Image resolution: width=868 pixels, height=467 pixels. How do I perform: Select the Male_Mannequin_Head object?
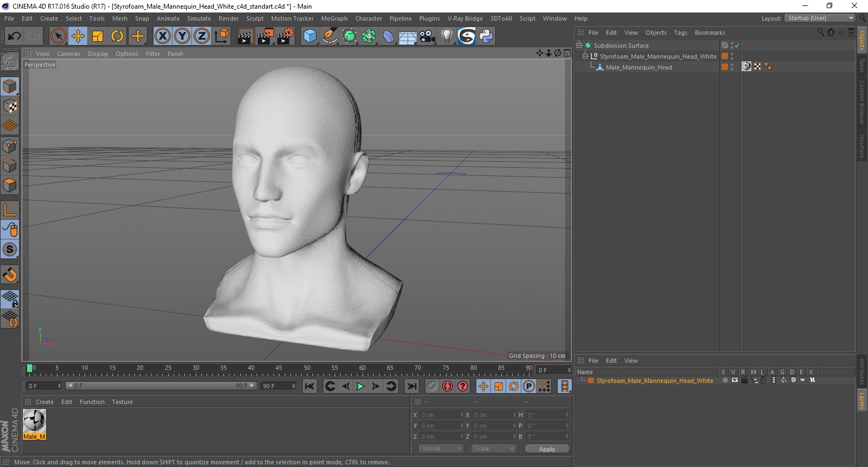point(639,67)
